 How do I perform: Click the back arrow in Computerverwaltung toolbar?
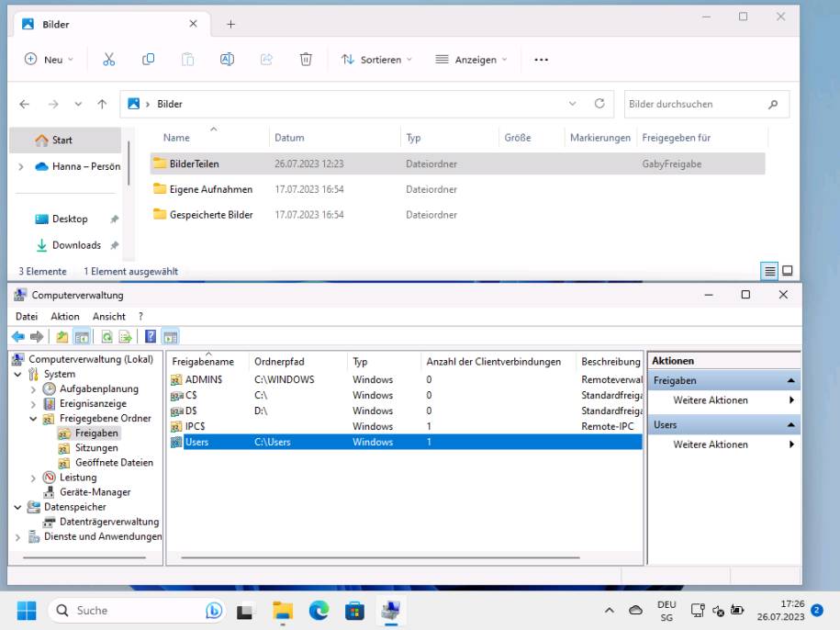[20, 335]
